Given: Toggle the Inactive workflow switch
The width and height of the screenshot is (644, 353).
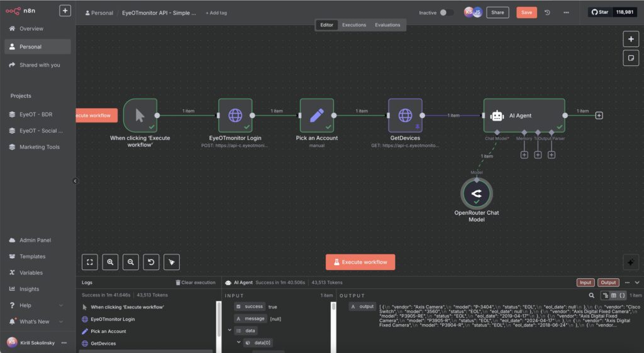Looking at the screenshot, I should tap(446, 13).
